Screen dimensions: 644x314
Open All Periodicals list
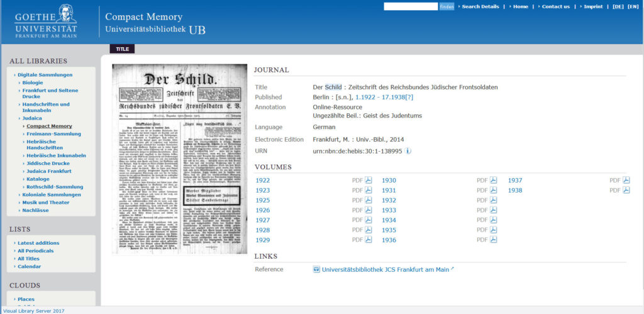36,250
